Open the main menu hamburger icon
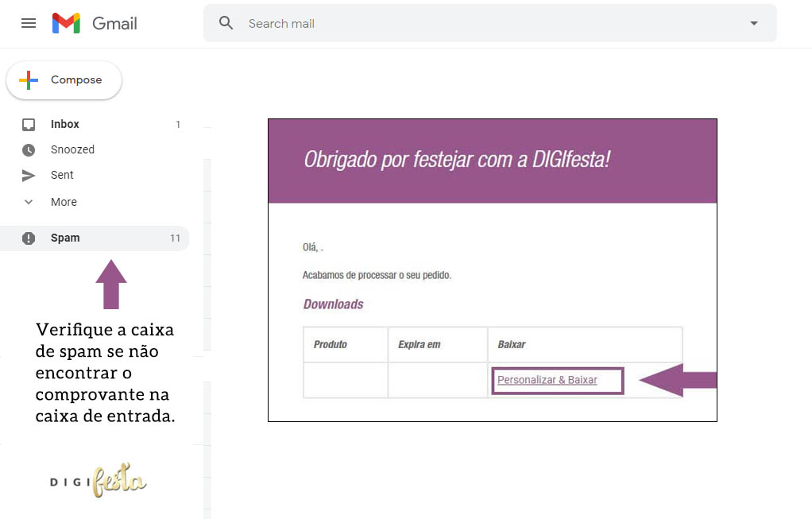812x519 pixels. coord(29,23)
